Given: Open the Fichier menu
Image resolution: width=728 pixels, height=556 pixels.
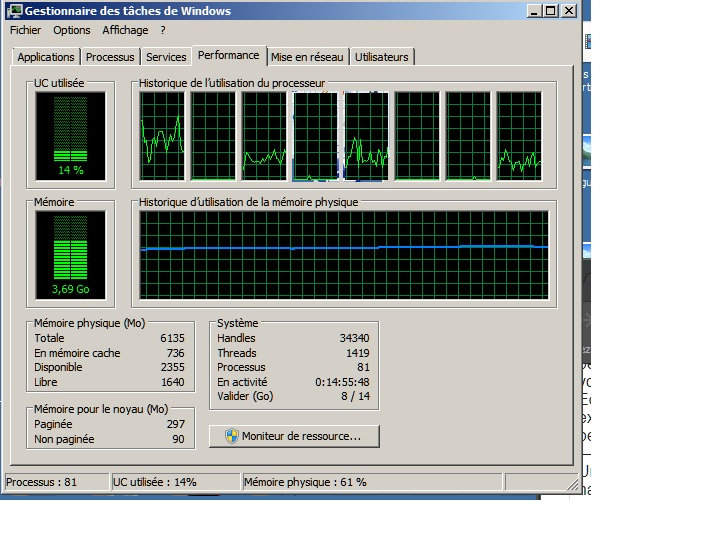Looking at the screenshot, I should point(26,30).
